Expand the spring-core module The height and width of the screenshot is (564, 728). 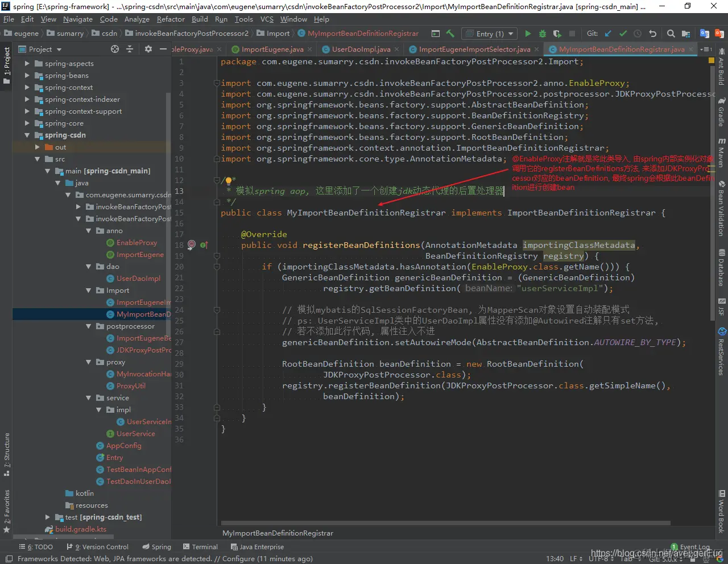click(x=27, y=123)
